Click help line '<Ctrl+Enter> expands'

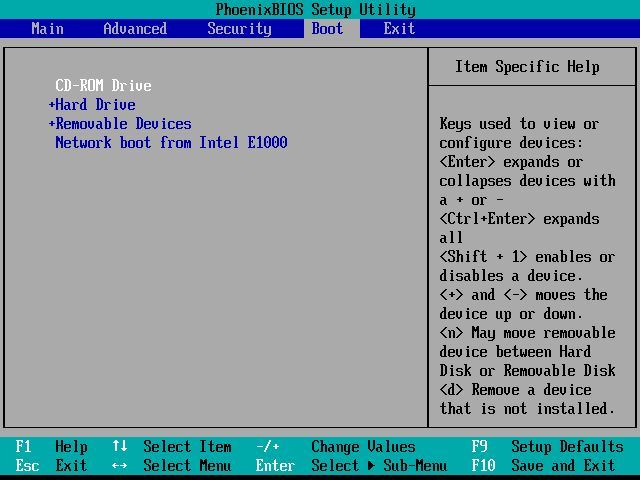[x=520, y=219]
